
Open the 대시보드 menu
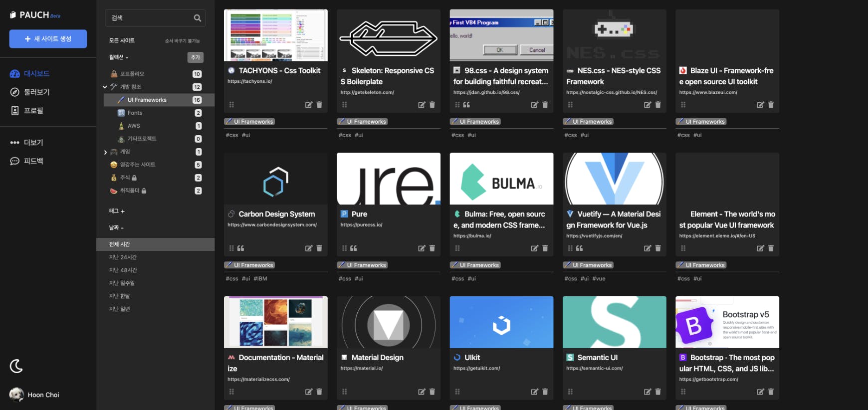(x=30, y=74)
